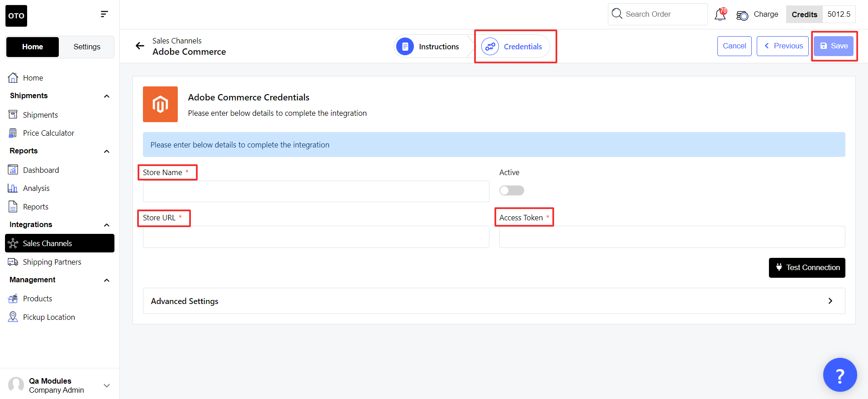The width and height of the screenshot is (868, 399).
Task: Click the Analysis bar chart icon
Action: click(x=13, y=188)
